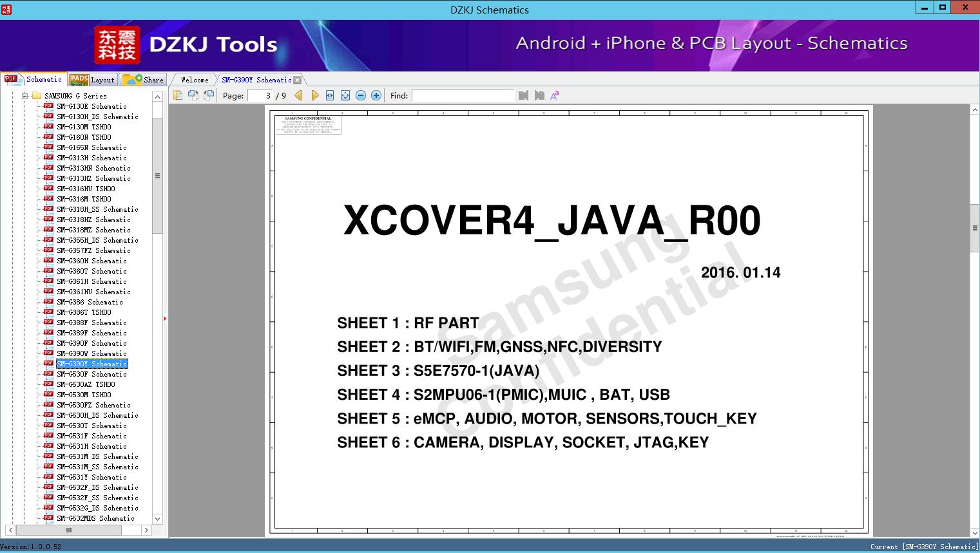Click the tree panel scroll down arrow
980x553 pixels.
click(x=157, y=519)
